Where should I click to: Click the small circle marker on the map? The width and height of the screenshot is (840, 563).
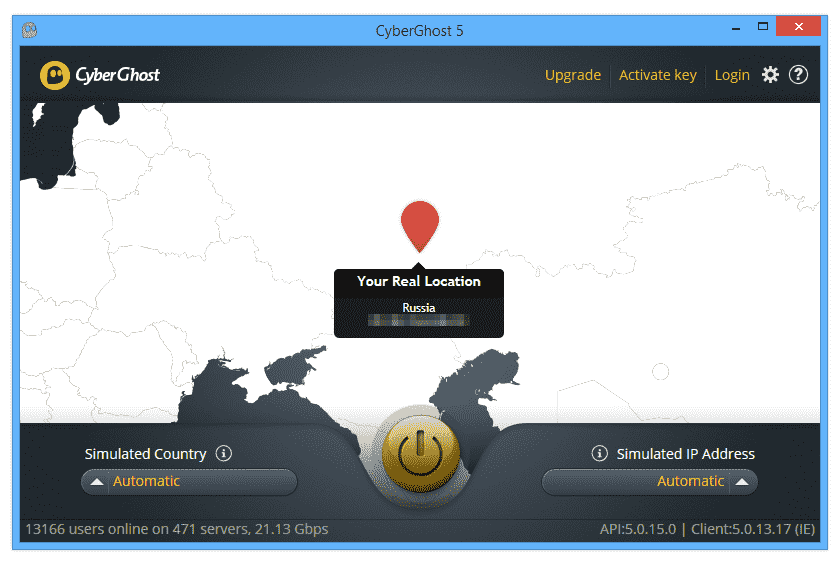pos(660,372)
